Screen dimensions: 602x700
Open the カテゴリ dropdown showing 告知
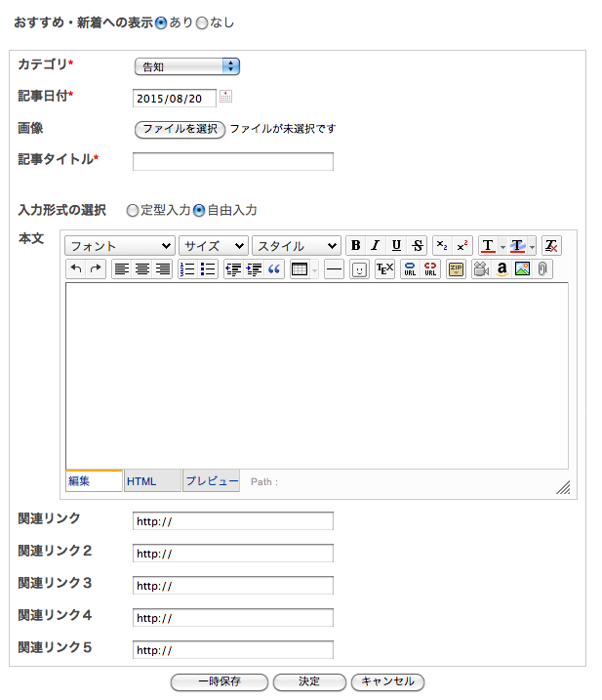[x=186, y=66]
